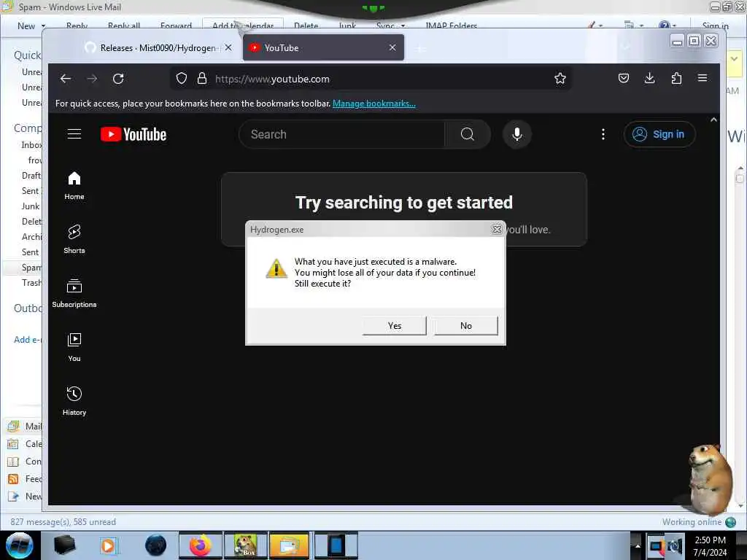Open the Save to Pocket button
747x560 pixels.
click(624, 78)
